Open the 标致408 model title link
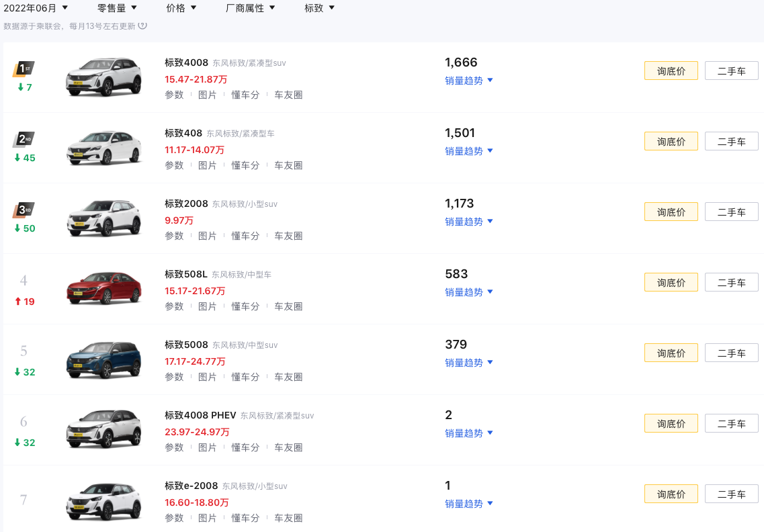The width and height of the screenshot is (764, 532). [x=183, y=133]
